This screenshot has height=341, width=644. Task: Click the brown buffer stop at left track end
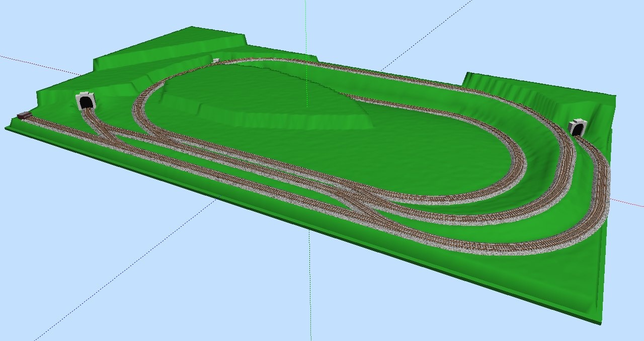pos(23,116)
